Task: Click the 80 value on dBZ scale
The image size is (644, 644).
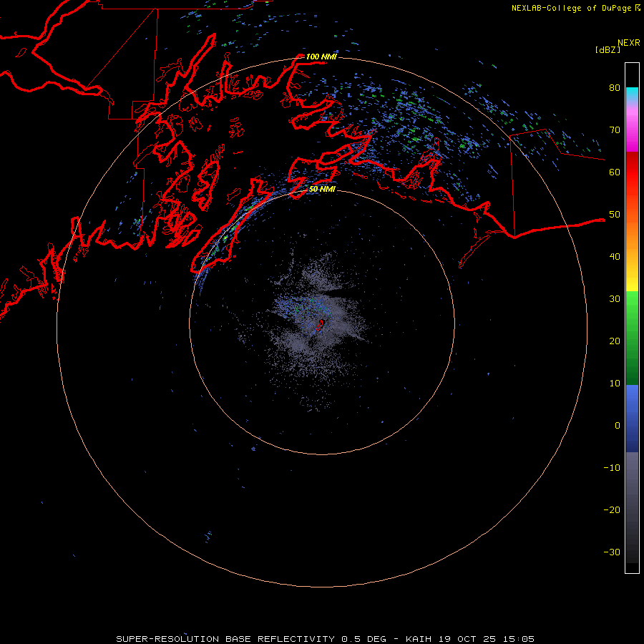Action: (615, 88)
